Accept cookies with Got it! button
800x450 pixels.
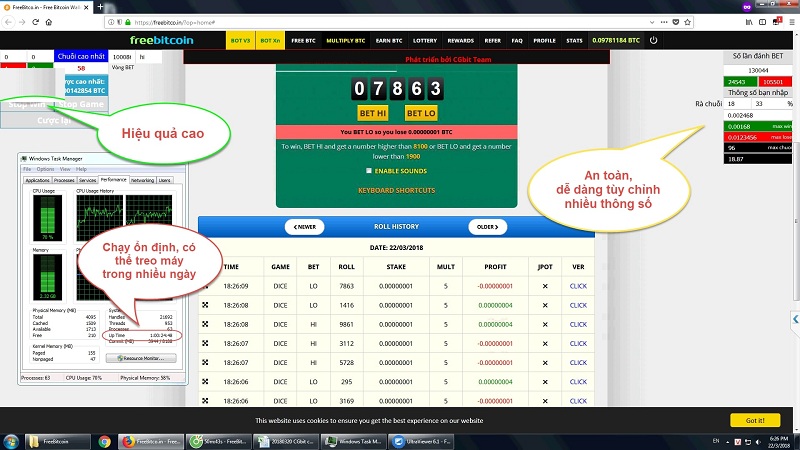pyautogui.click(x=755, y=420)
